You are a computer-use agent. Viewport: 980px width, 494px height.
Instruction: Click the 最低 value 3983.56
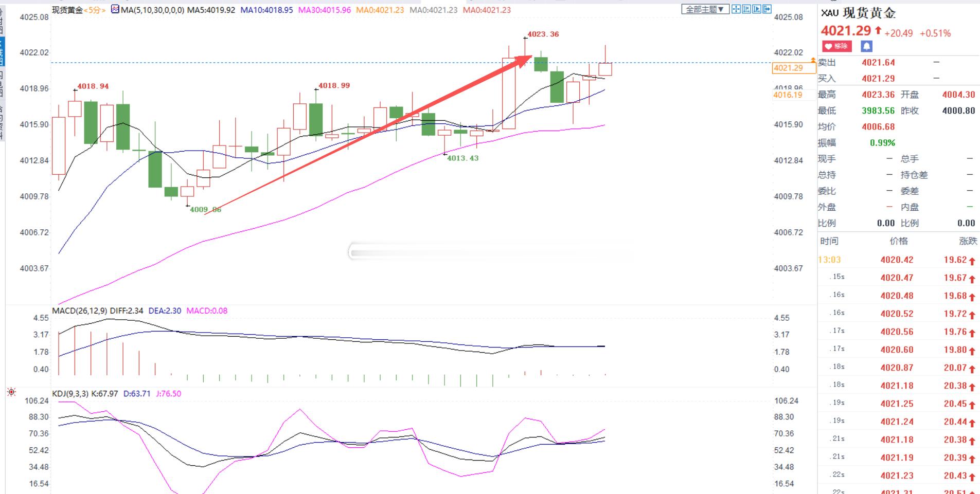tap(878, 111)
